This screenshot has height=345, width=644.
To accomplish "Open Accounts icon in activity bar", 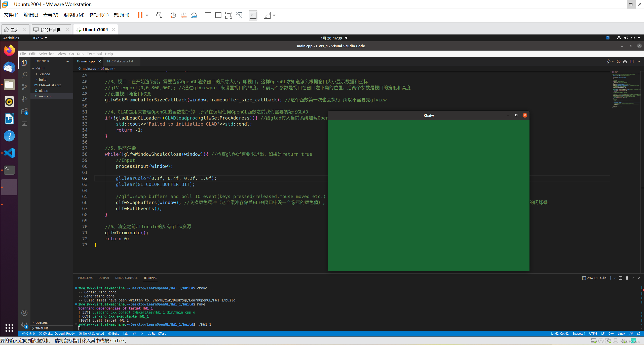I will pos(24,313).
